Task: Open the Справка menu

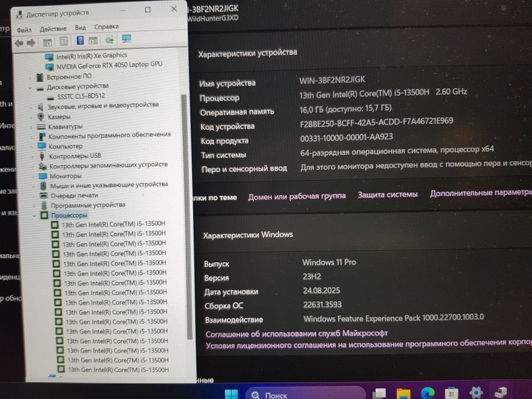Action: 106,26
